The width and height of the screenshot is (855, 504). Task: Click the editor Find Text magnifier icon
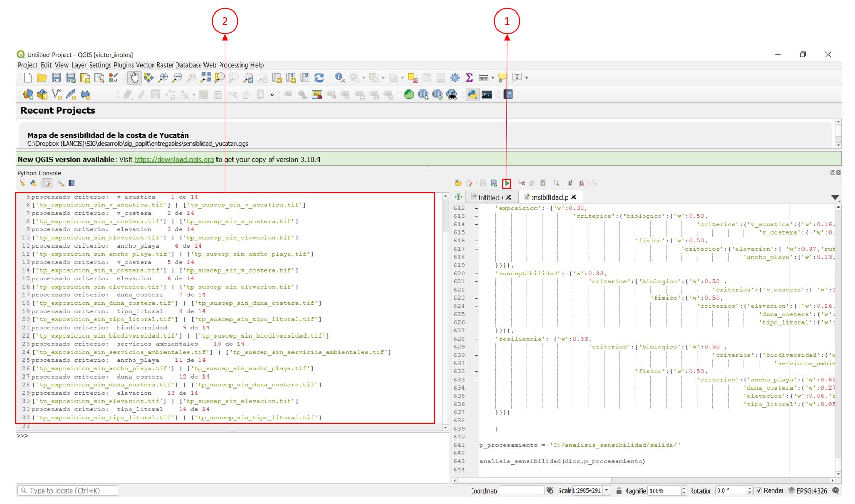pyautogui.click(x=556, y=183)
